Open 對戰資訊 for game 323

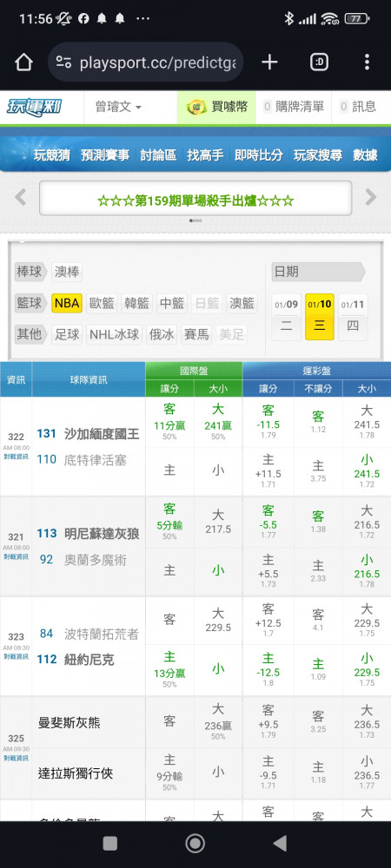tap(16, 656)
